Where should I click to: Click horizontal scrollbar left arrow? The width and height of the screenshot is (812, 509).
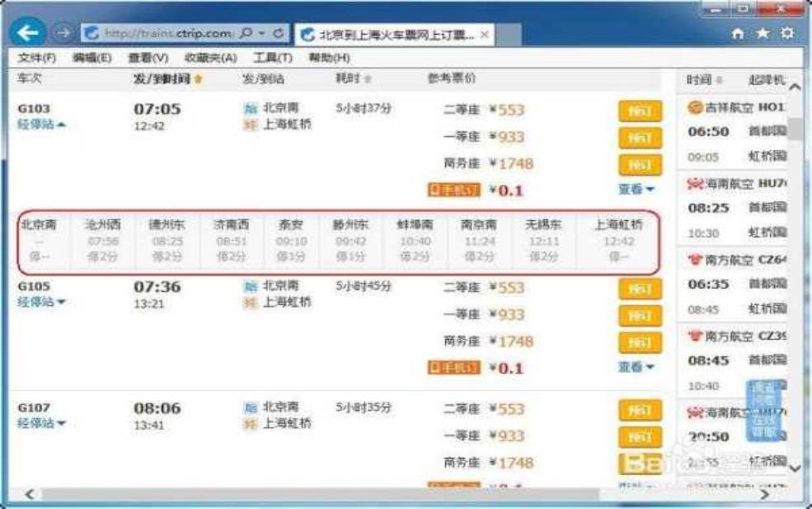click(30, 494)
